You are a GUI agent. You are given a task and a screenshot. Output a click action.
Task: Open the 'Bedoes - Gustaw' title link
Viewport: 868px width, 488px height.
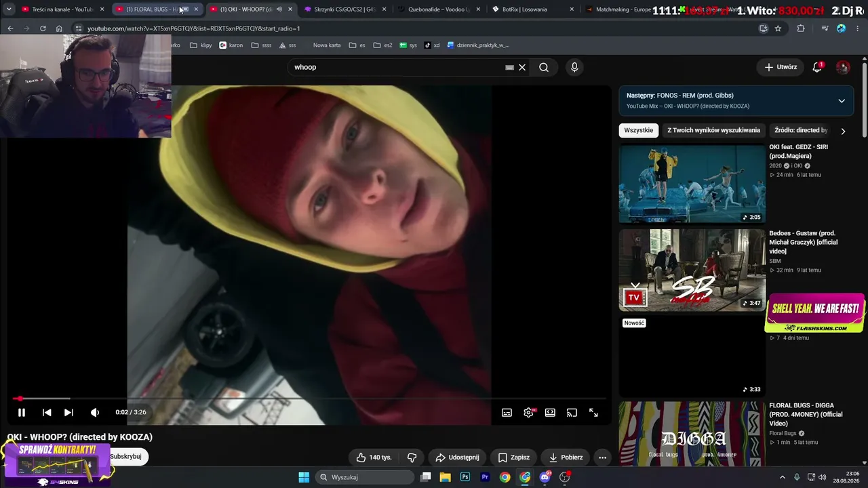tap(803, 242)
